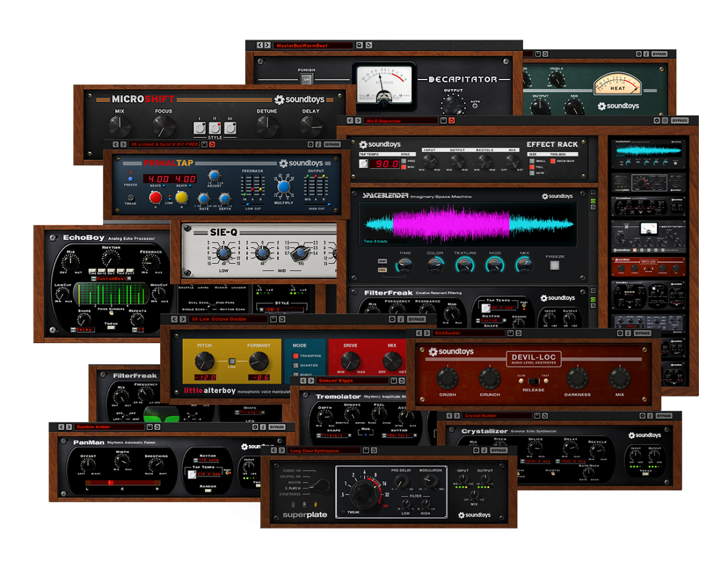
Task: Open the MasterBusWarmBeef preset dropdown
Action: pyautogui.click(x=313, y=45)
